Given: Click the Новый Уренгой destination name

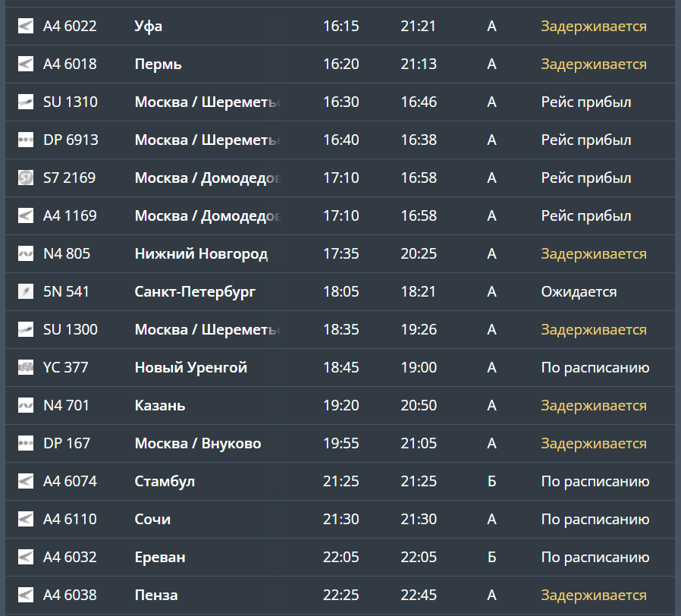Looking at the screenshot, I should 190,368.
